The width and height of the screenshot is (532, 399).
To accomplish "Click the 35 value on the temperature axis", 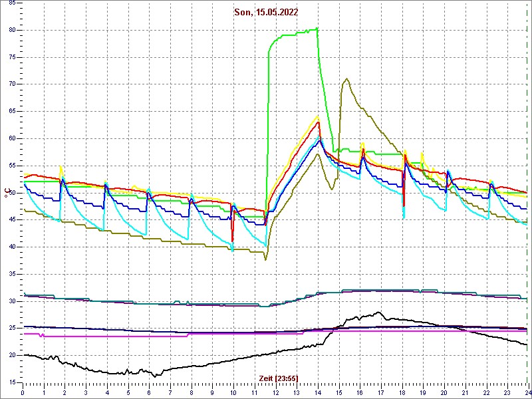I will click(x=11, y=274).
